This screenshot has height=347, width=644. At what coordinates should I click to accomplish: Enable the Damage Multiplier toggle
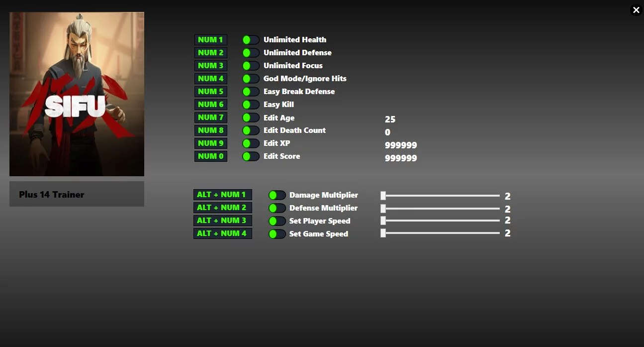click(x=277, y=195)
